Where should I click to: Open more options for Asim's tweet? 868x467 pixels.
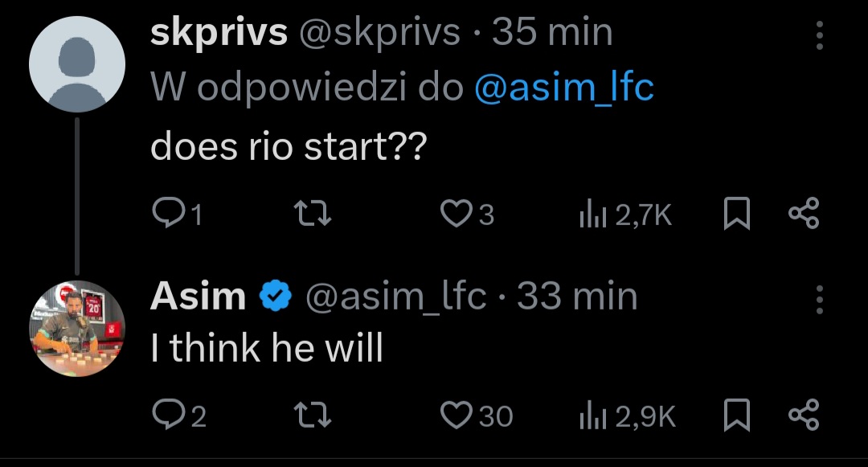[x=819, y=300]
